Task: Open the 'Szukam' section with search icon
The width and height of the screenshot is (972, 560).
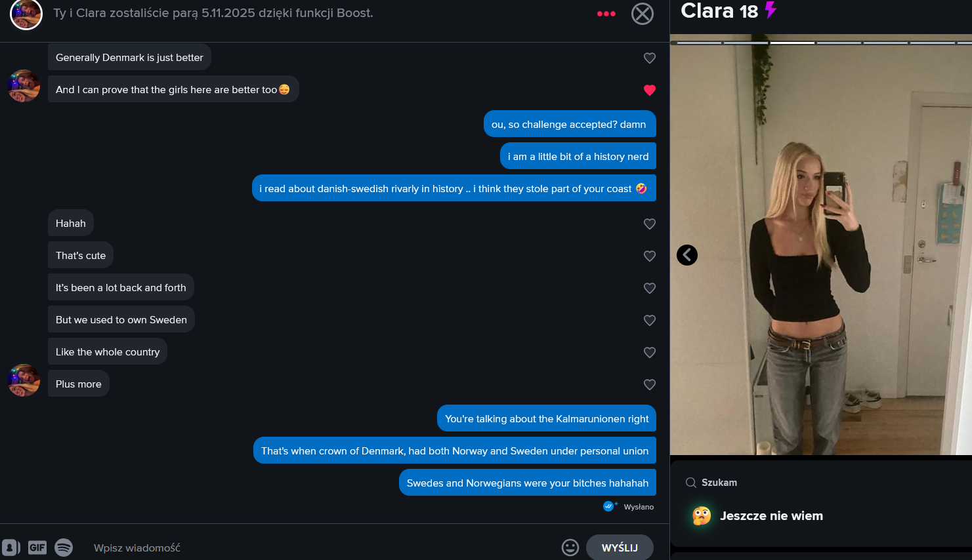Action: (x=711, y=483)
